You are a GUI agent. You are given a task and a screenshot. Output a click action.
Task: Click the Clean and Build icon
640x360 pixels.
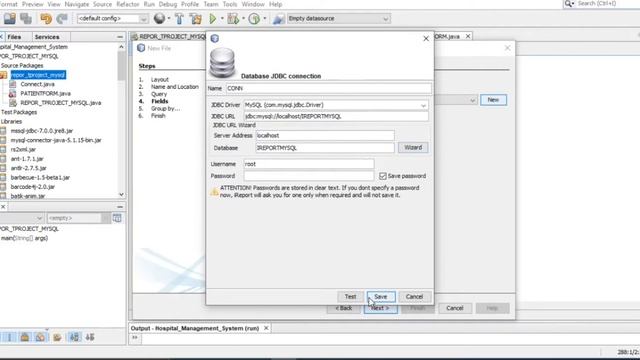196,18
